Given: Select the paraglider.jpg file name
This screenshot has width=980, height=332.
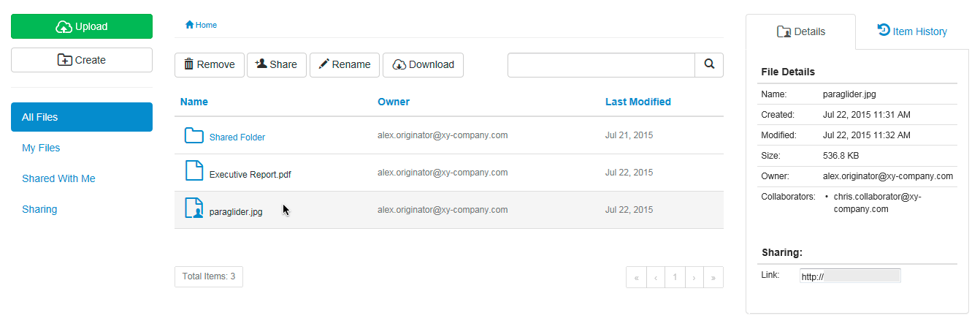Looking at the screenshot, I should pos(236,212).
